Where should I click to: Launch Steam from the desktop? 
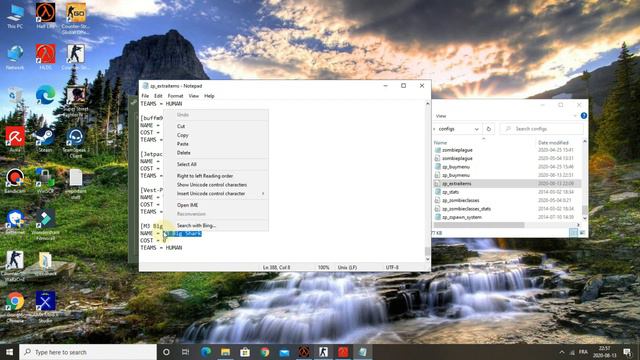(45, 140)
